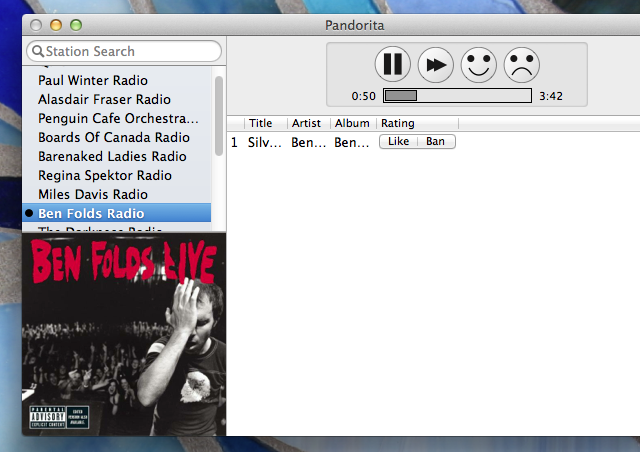Select Miles Davis Radio station

pos(117,194)
